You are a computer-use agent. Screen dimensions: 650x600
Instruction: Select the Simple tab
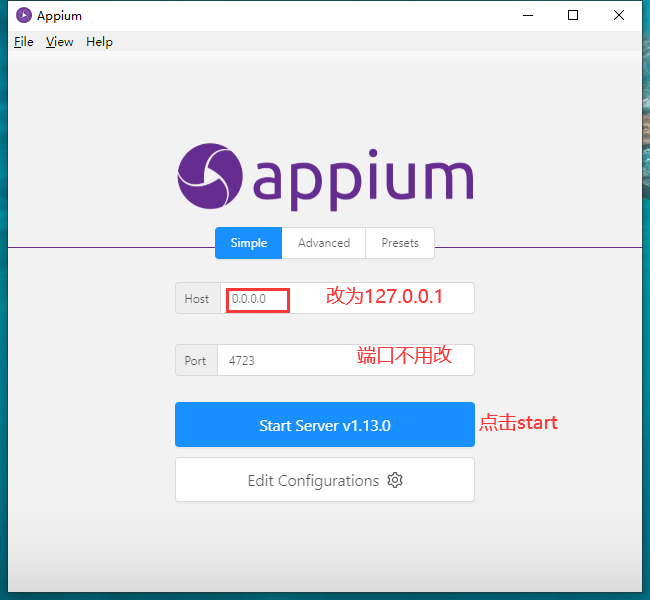click(248, 243)
